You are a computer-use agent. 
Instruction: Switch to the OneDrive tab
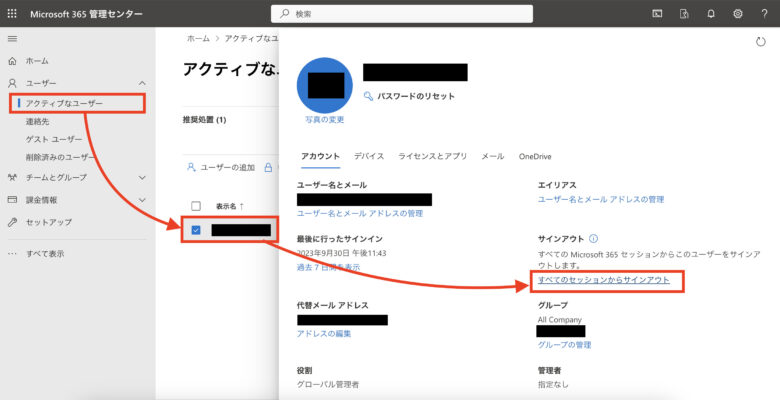(535, 156)
